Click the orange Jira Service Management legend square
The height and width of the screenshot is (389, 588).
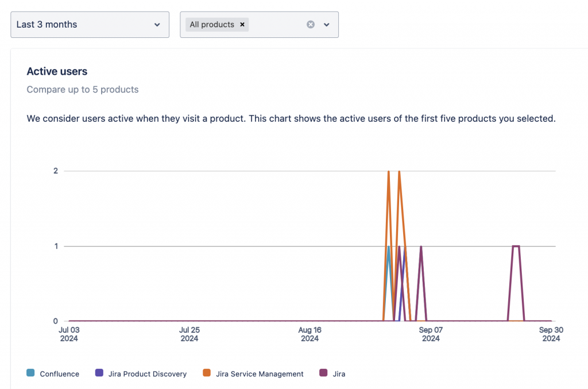(x=207, y=373)
